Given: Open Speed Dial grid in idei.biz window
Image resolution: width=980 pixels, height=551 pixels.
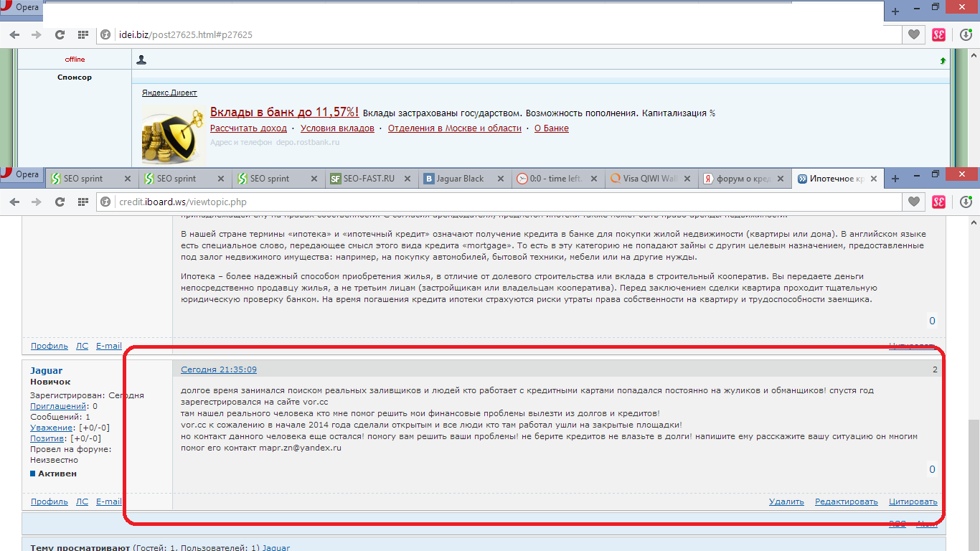Looking at the screenshot, I should (83, 34).
